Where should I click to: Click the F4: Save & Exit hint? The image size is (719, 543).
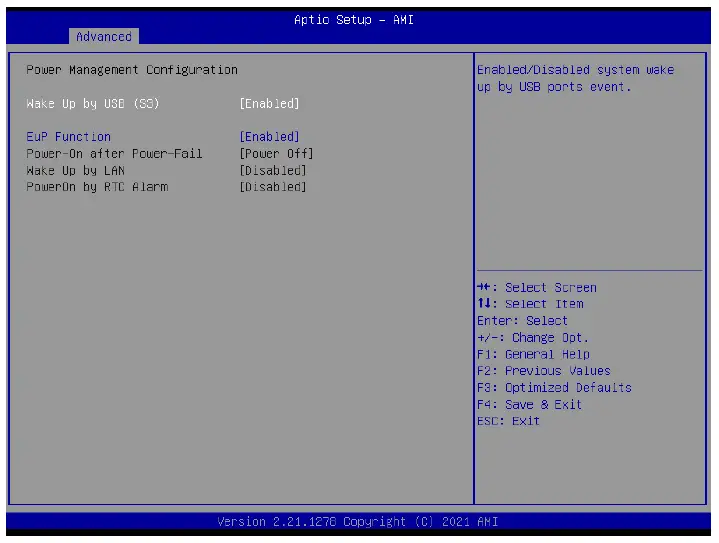(530, 404)
